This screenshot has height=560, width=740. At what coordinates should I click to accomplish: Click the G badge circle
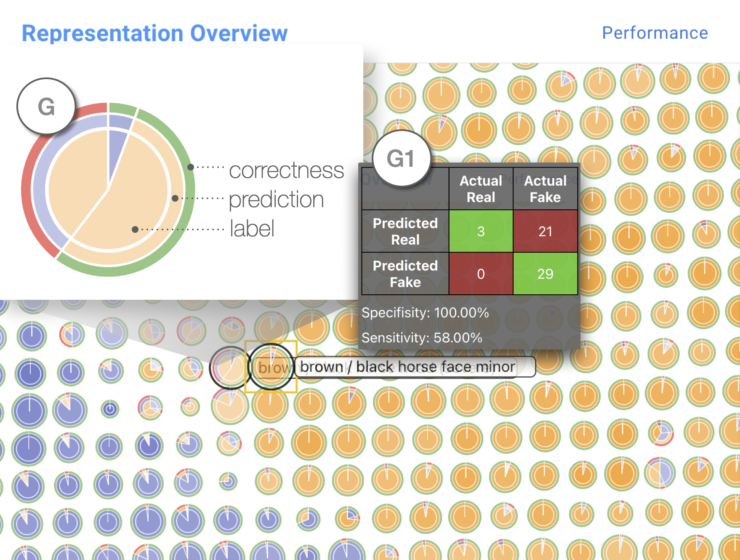[x=46, y=106]
